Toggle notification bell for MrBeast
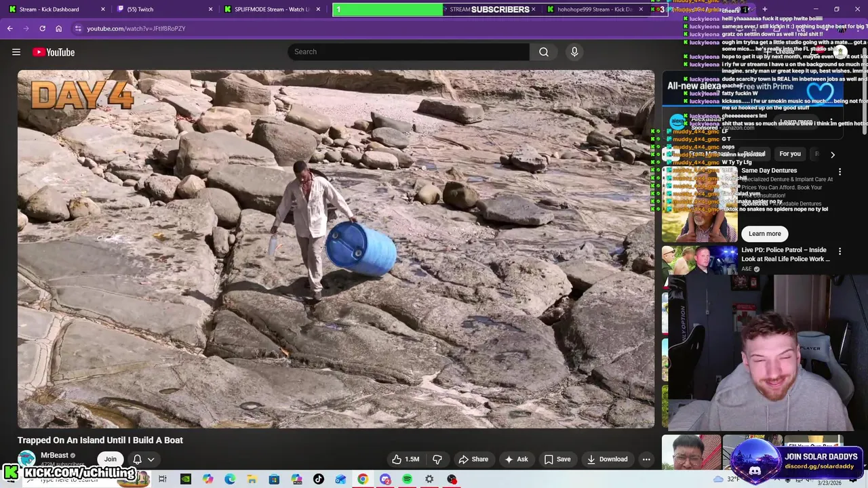The width and height of the screenshot is (868, 488). coord(137,459)
